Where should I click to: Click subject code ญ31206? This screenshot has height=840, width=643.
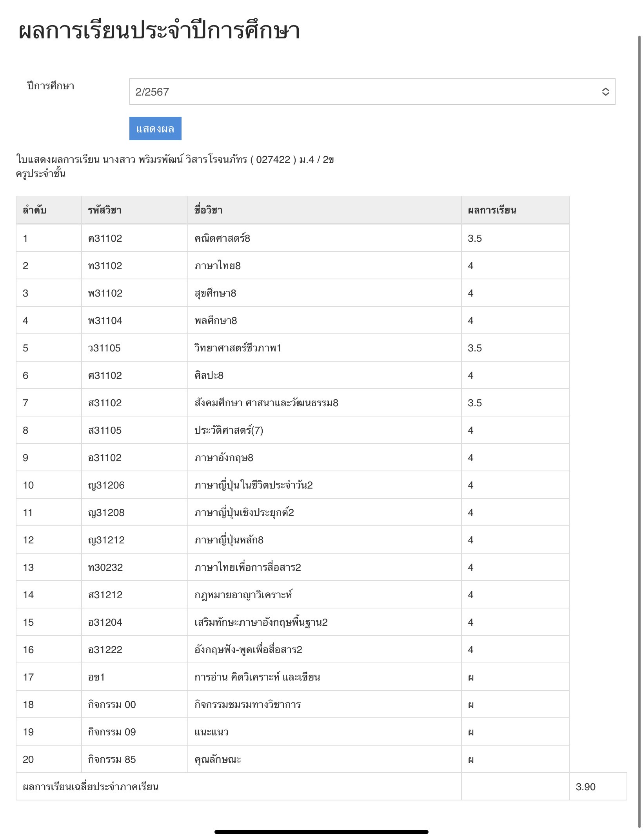(x=106, y=485)
